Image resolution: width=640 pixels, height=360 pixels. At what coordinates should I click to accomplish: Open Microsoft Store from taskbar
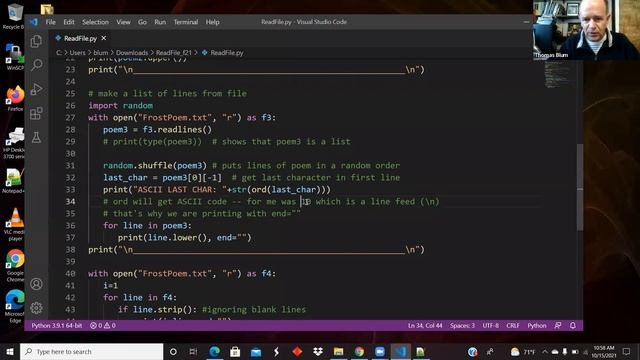(235, 351)
